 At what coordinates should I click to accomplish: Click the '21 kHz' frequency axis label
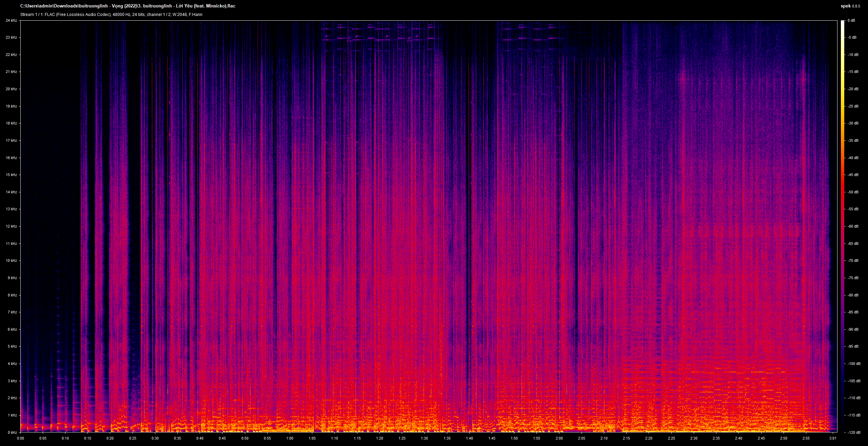click(11, 72)
